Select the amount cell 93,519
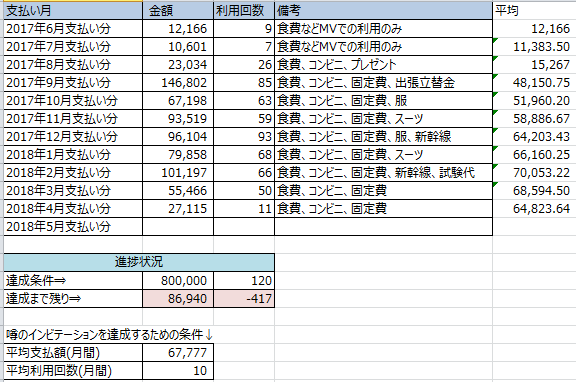The image size is (576, 382). pyautogui.click(x=178, y=119)
